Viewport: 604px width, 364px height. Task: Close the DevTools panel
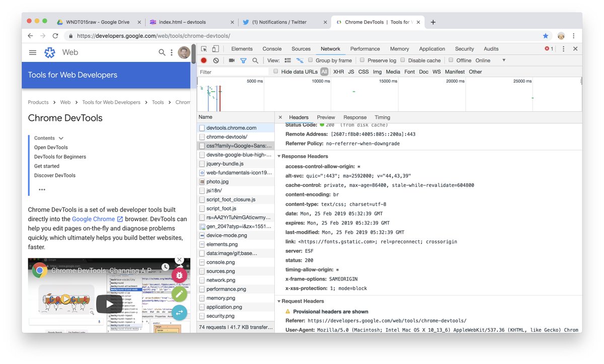click(x=575, y=49)
